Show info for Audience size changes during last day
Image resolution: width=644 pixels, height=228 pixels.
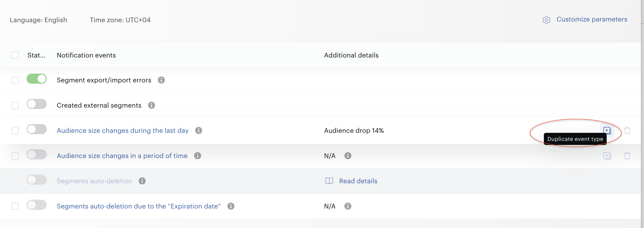(199, 130)
